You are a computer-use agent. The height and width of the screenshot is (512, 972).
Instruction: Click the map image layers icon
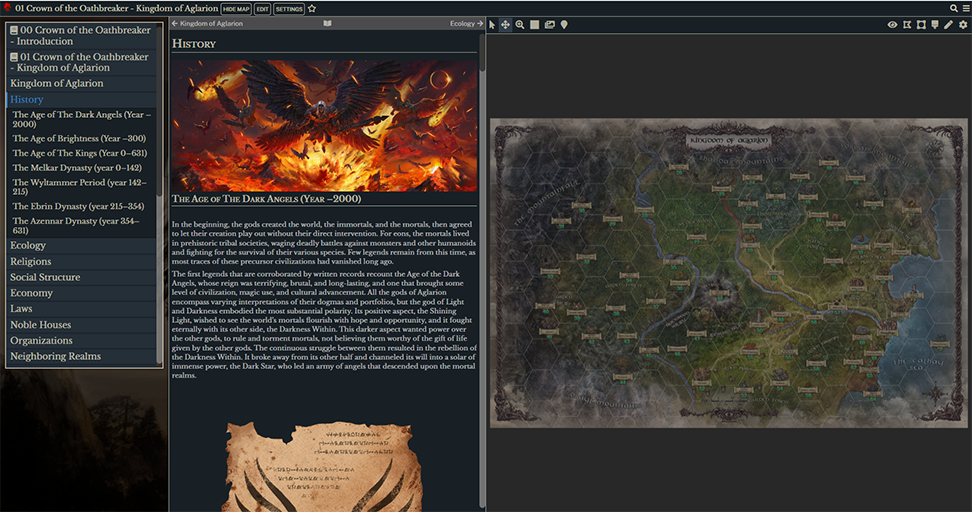tap(549, 24)
